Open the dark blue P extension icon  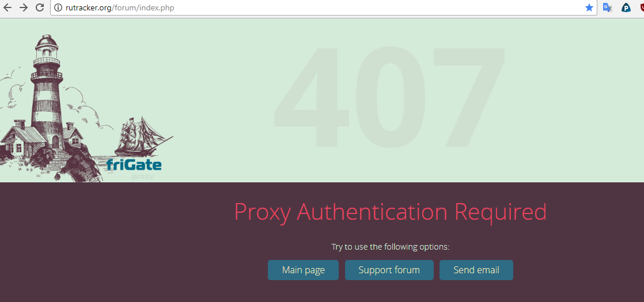[x=626, y=7]
